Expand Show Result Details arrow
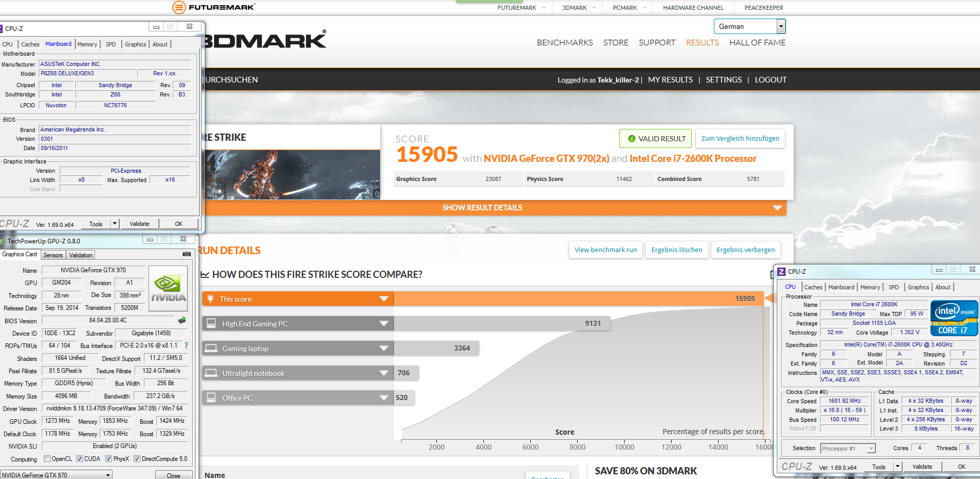 (x=777, y=208)
